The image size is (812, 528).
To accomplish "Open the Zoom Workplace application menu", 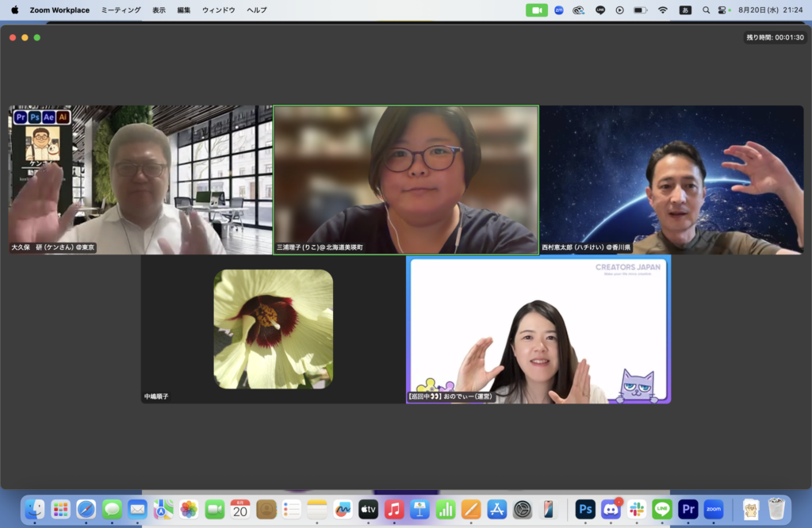I will [59, 10].
